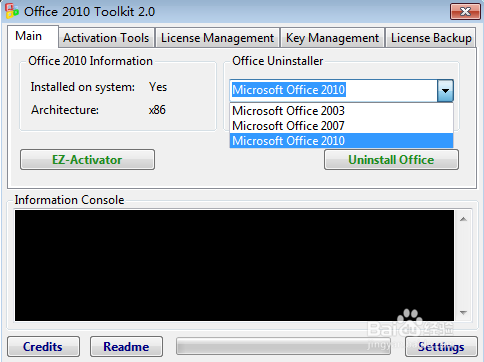Close the Office 2010 Toolkit window
The width and height of the screenshot is (484, 362).
pyautogui.click(x=465, y=12)
